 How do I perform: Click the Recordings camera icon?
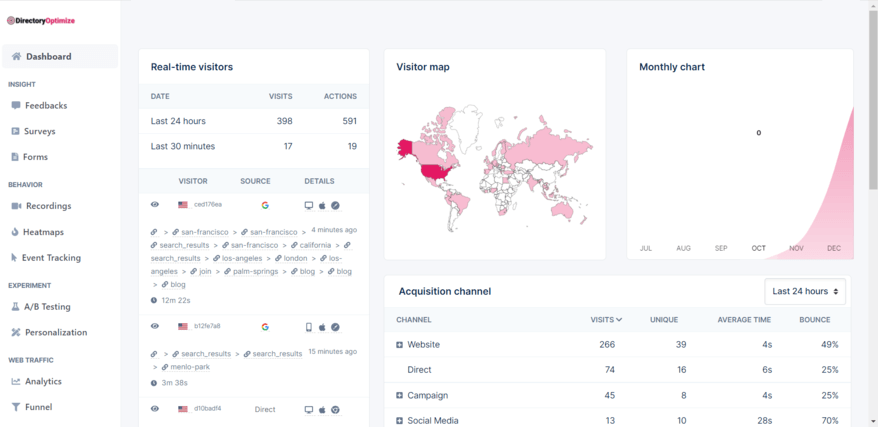[x=16, y=206]
